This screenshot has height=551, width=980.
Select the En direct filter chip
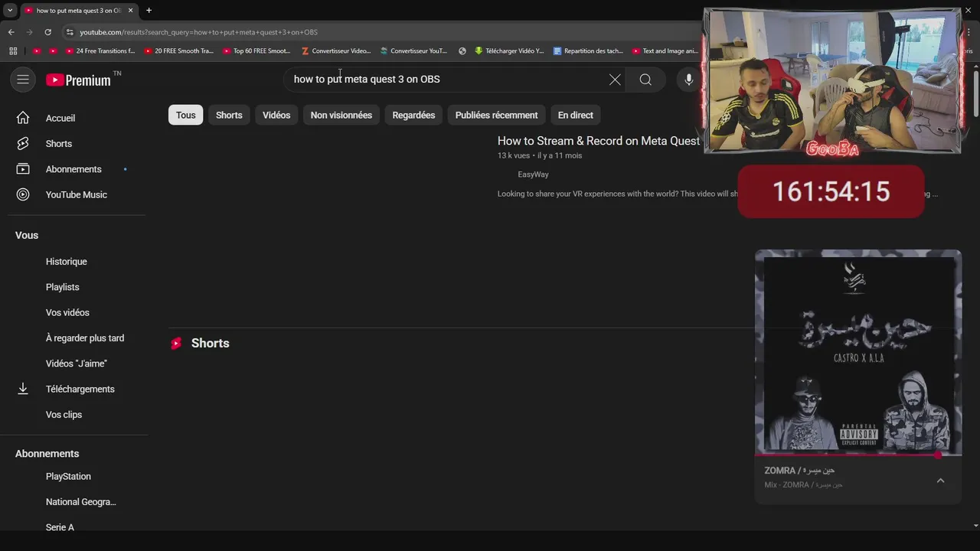[x=575, y=115]
